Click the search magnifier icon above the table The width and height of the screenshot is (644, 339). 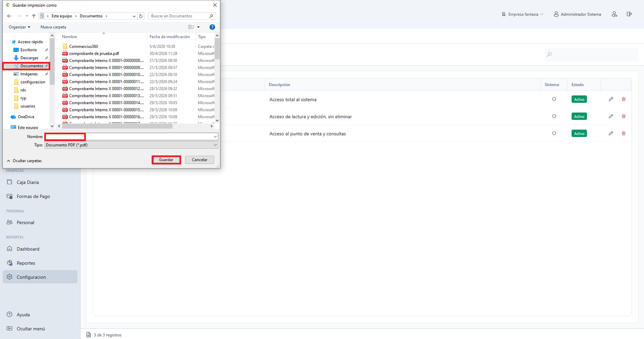point(549,54)
